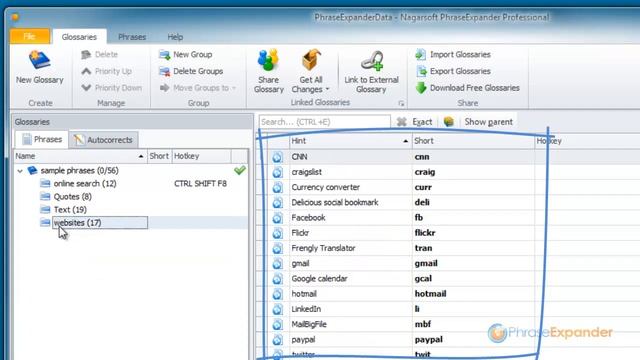Collapse the sample phrases glossary

tap(20, 171)
